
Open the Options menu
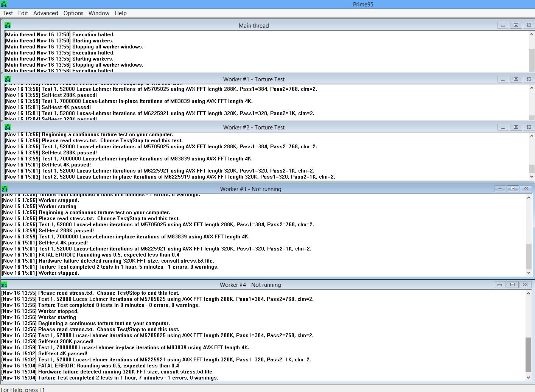73,13
